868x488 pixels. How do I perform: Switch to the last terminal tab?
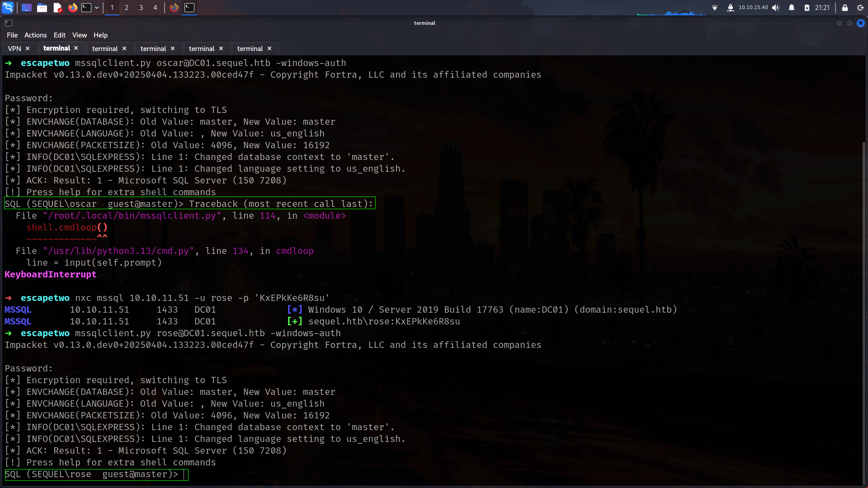coord(250,49)
